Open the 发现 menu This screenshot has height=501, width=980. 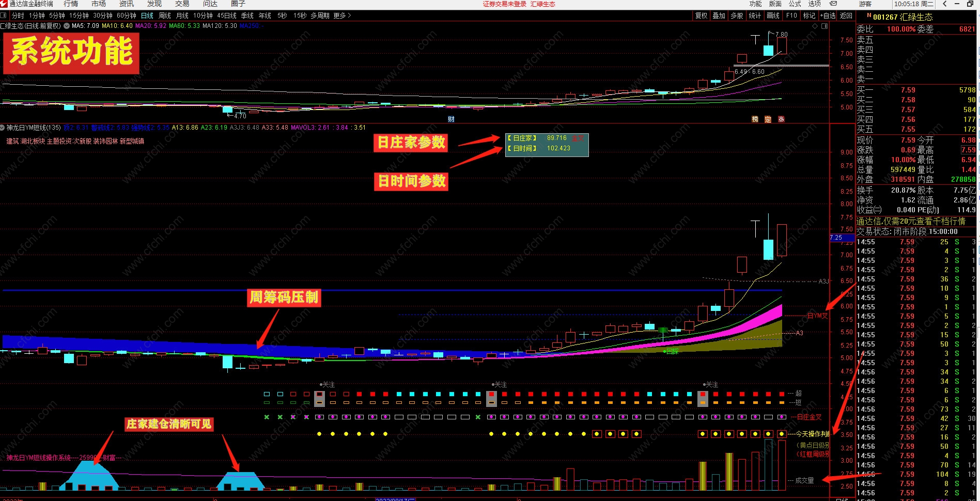(154, 4)
